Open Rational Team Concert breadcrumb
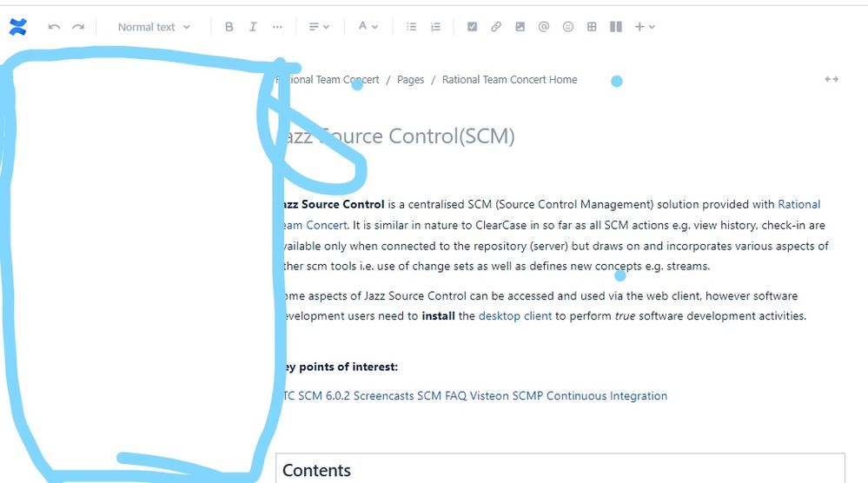This screenshot has height=483, width=868. (328, 80)
